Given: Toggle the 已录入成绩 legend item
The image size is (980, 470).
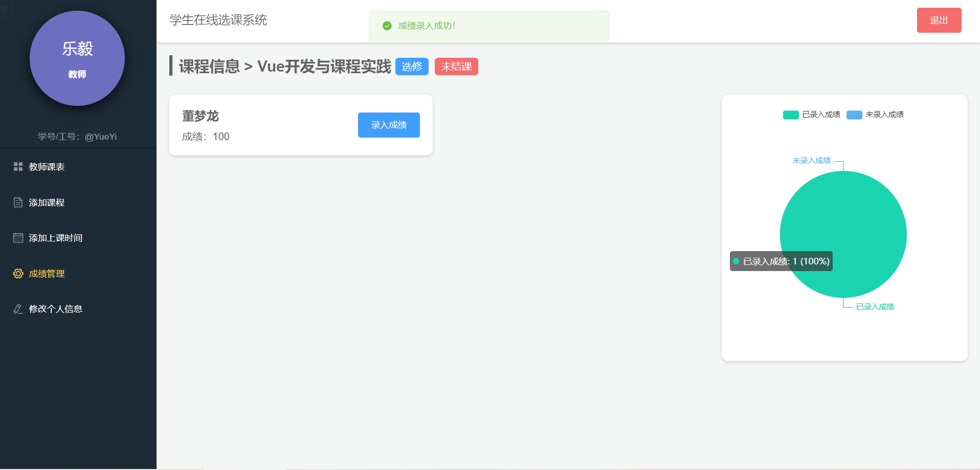Looking at the screenshot, I should click(x=812, y=115).
